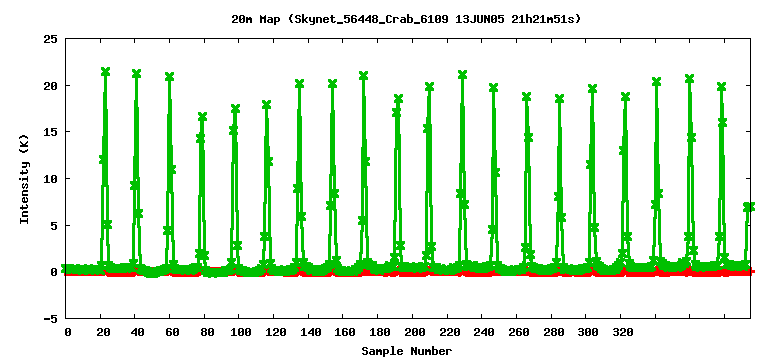
Task: Click the x-axis tick label 320
Action: [x=623, y=332]
